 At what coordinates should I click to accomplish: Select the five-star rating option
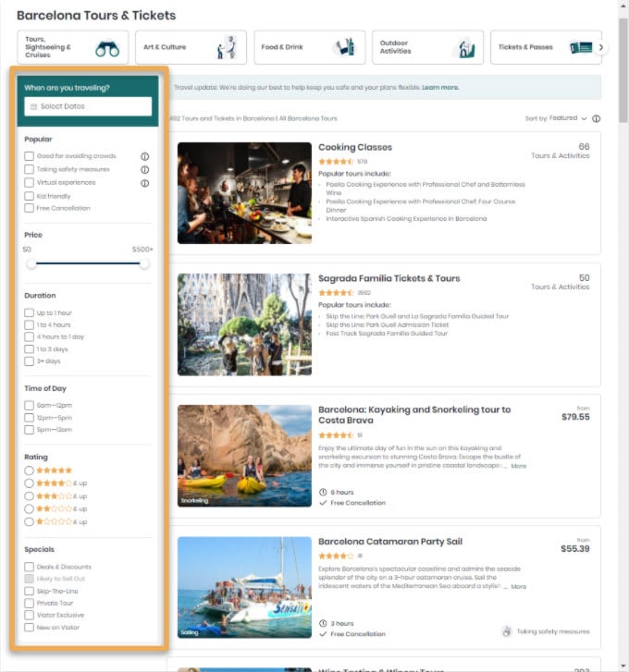29,470
